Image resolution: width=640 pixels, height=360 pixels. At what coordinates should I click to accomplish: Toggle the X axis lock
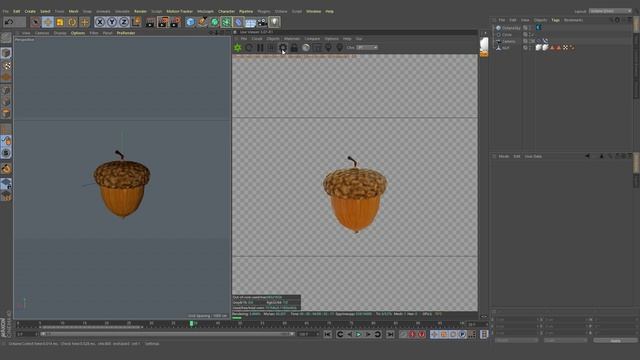click(100, 22)
